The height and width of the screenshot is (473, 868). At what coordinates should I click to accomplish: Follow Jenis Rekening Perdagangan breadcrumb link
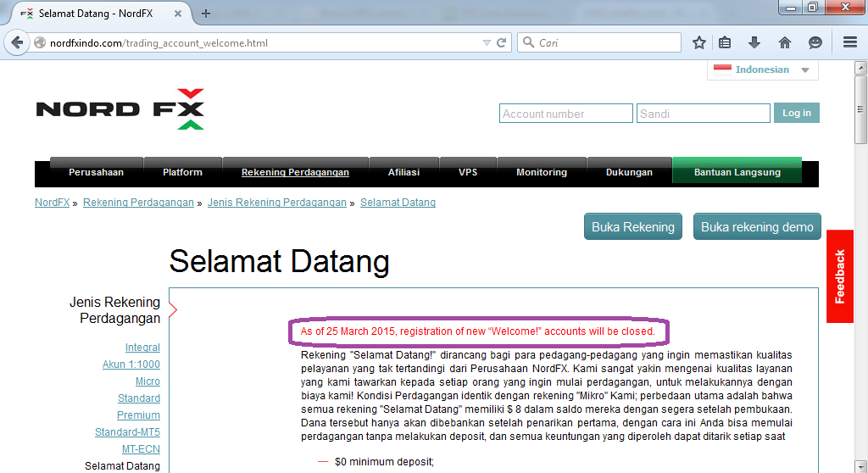pyautogui.click(x=277, y=203)
